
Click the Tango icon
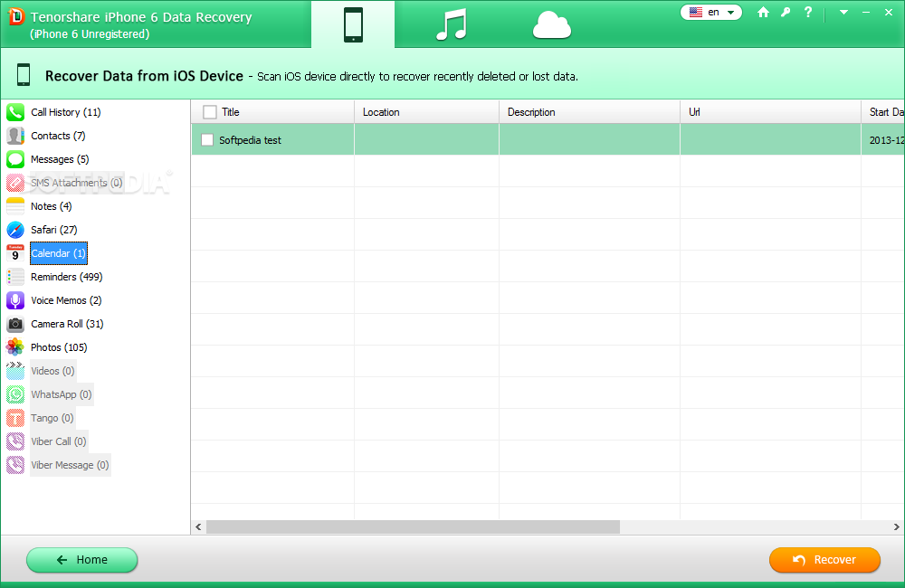15,418
